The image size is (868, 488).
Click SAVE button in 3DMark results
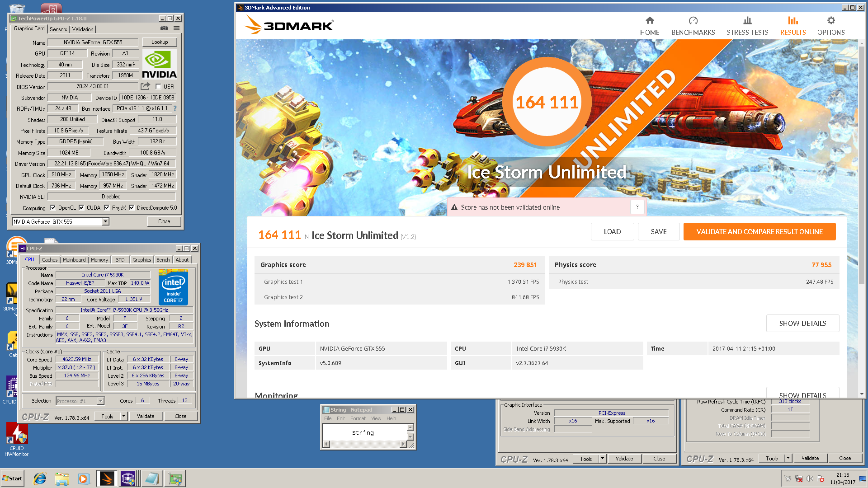[659, 231]
